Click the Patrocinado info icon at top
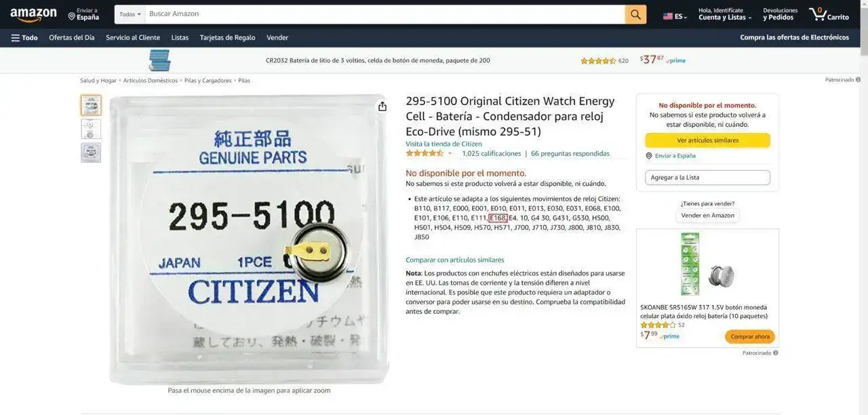 [858, 80]
